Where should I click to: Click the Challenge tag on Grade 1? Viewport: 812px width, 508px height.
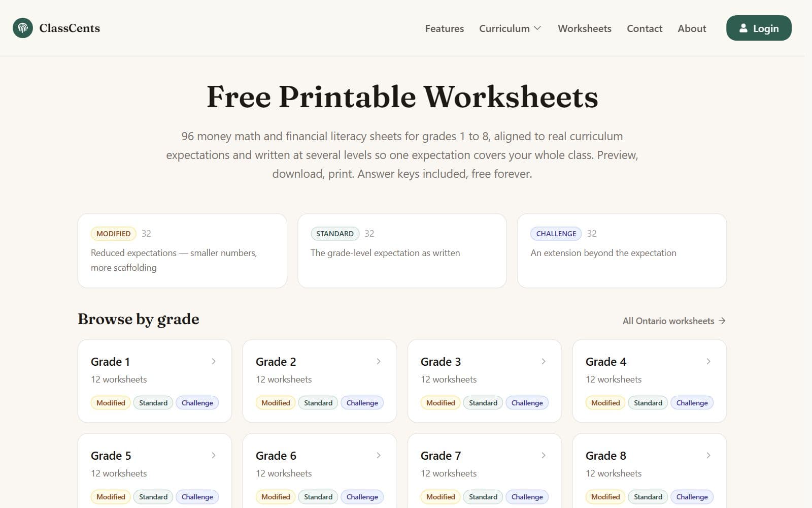pos(197,403)
